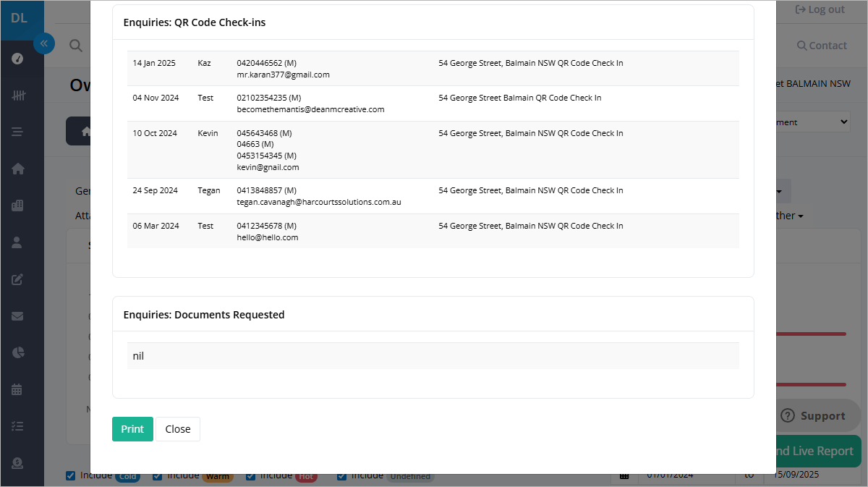Open the pencil edit icon in the sidebar
This screenshot has width=868, height=487.
(18, 279)
